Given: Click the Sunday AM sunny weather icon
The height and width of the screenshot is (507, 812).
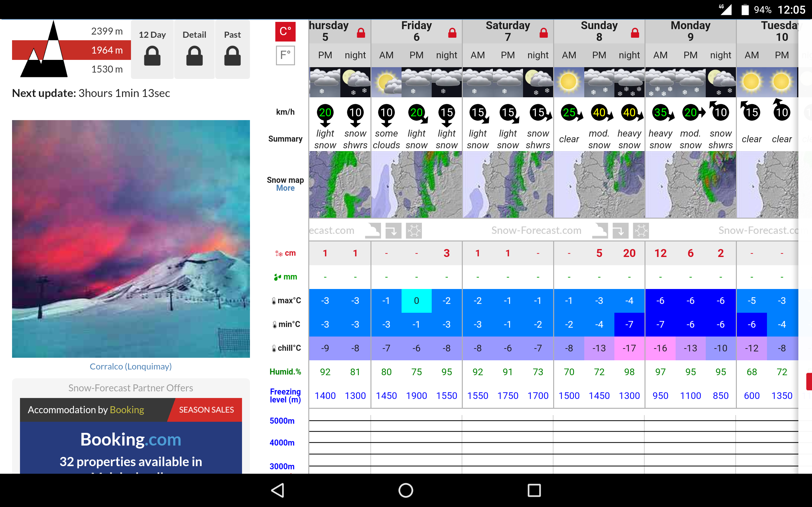Looking at the screenshot, I should (569, 82).
